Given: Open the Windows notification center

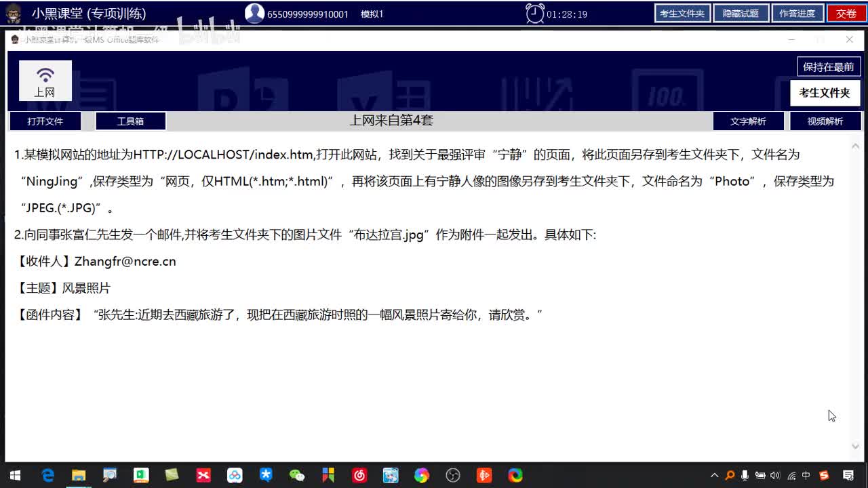Looking at the screenshot, I should pyautogui.click(x=848, y=475).
